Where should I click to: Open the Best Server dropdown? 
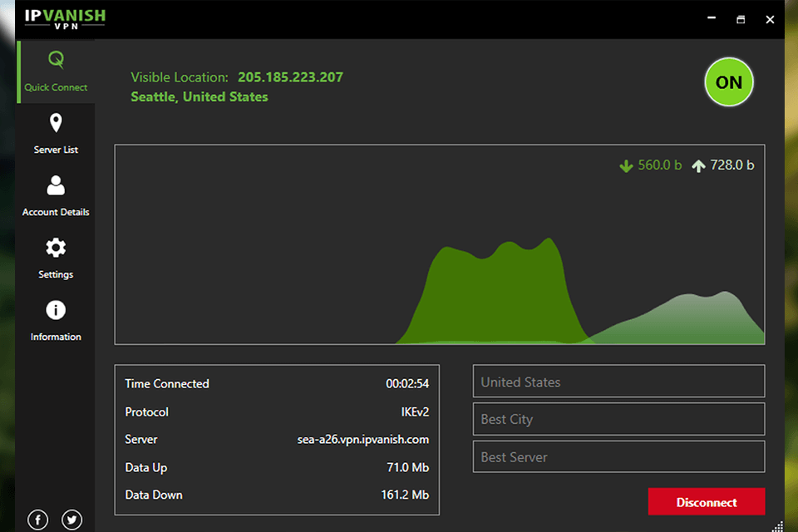click(618, 456)
